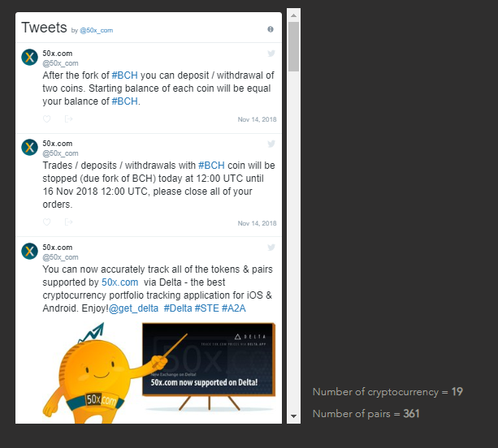Open the #BCH hashtag after 'your balance of'
498x448 pixels.
point(125,101)
